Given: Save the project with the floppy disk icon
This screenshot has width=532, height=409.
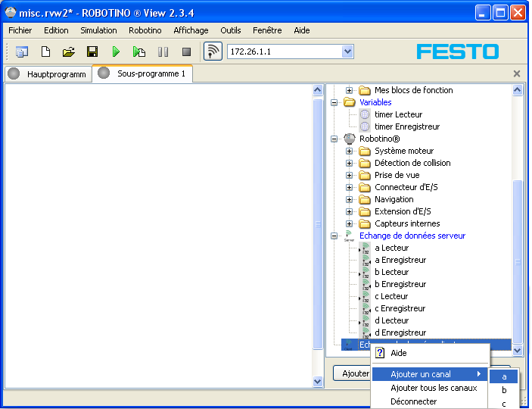Looking at the screenshot, I should 92,52.
